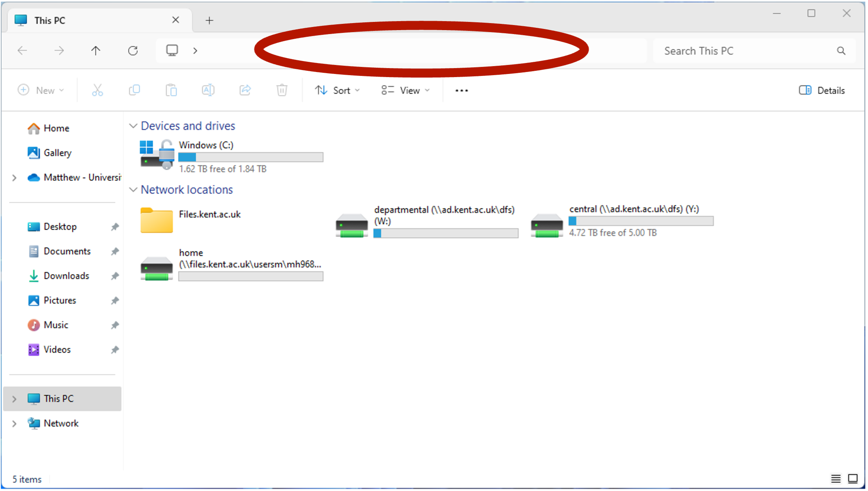Click the Refresh icon in navigation bar
This screenshot has height=491, width=868.
point(133,51)
